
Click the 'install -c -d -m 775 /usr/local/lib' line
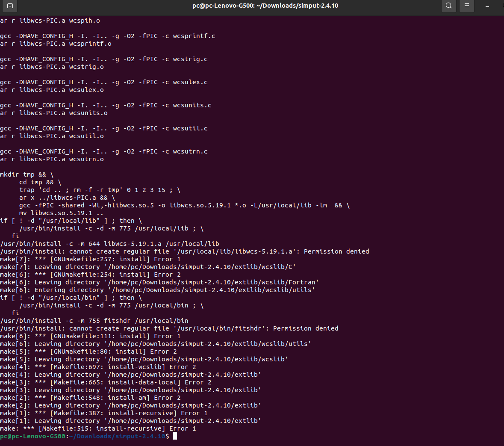tap(112, 229)
